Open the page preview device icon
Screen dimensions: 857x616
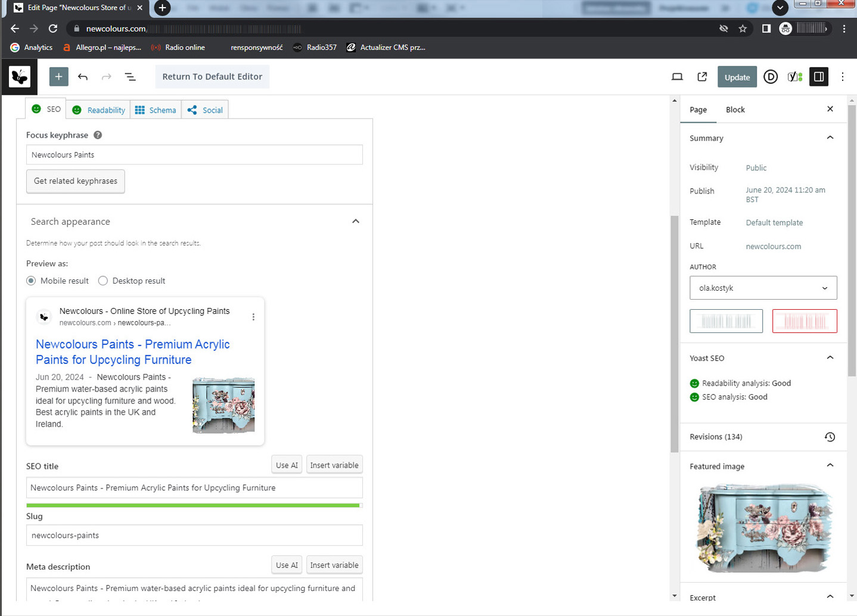point(677,77)
